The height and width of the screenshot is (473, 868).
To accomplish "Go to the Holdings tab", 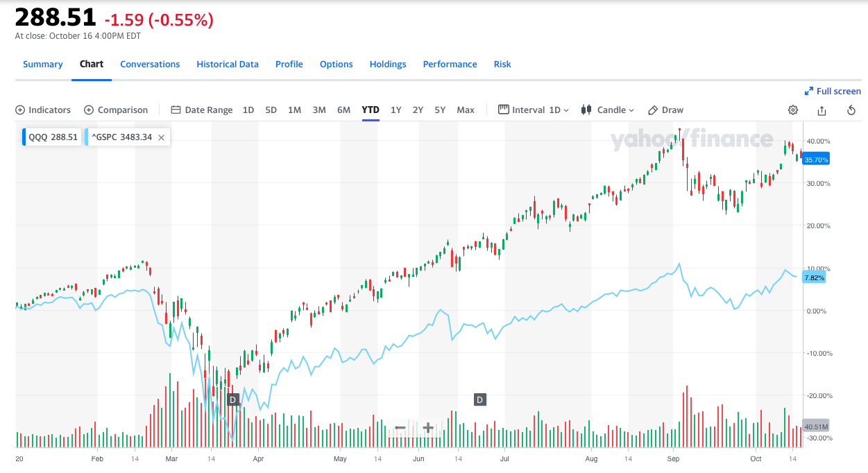I will 388,64.
